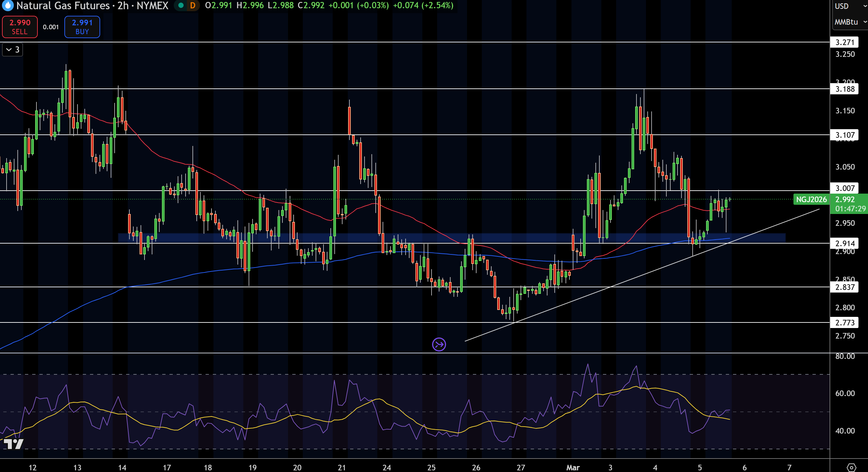Click the Mar label on time axis
The image size is (868, 472).
(x=573, y=467)
